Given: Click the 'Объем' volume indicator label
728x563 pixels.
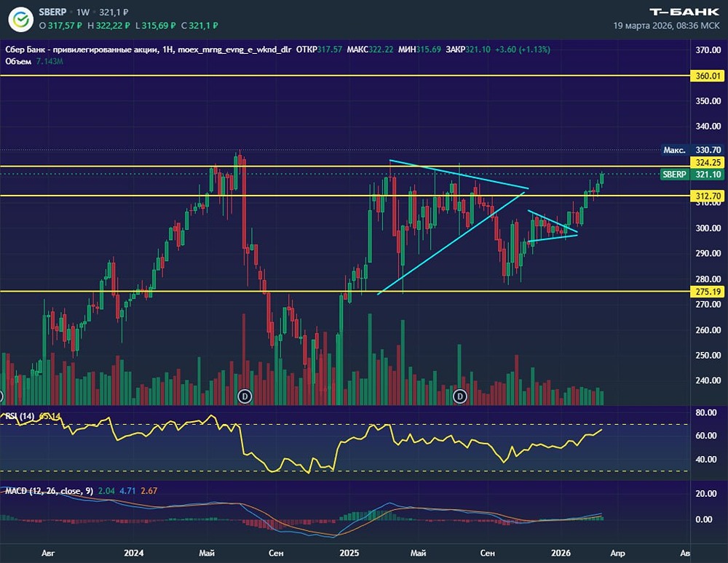Looking at the screenshot, I should [18, 61].
